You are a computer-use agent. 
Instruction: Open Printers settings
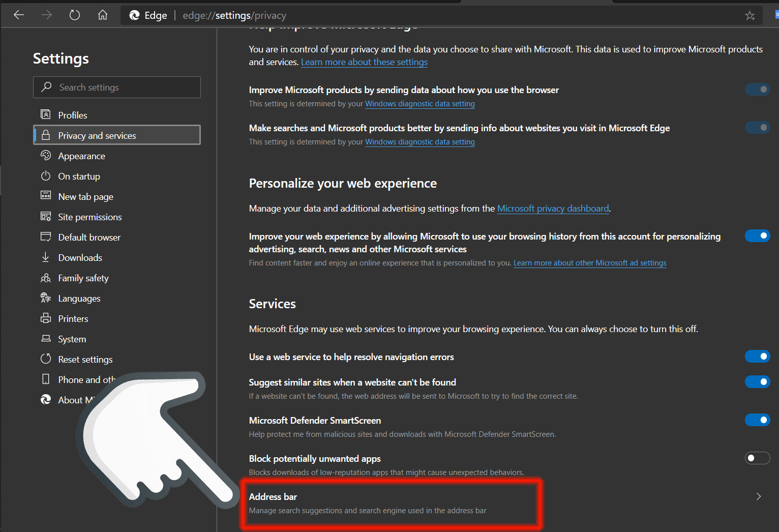117,318
